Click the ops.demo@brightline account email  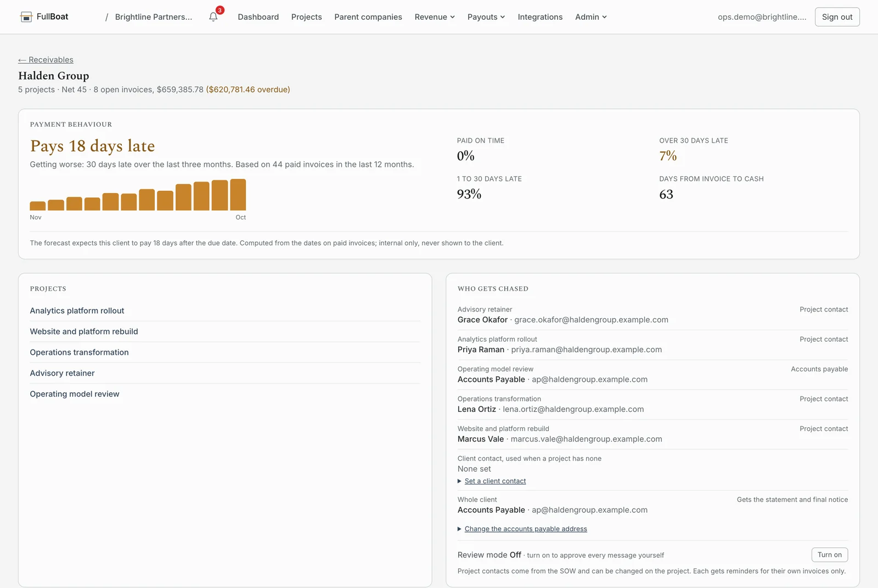point(762,17)
